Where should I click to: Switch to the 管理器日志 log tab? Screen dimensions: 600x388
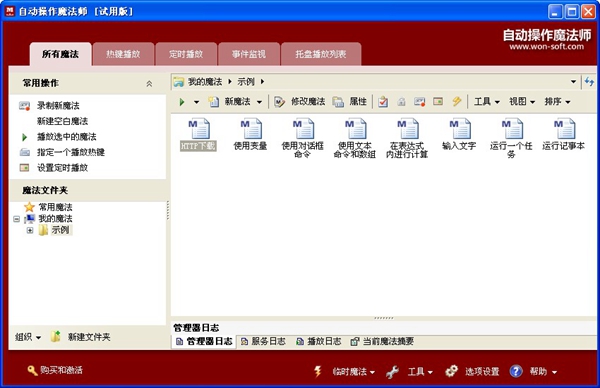pyautogui.click(x=204, y=341)
